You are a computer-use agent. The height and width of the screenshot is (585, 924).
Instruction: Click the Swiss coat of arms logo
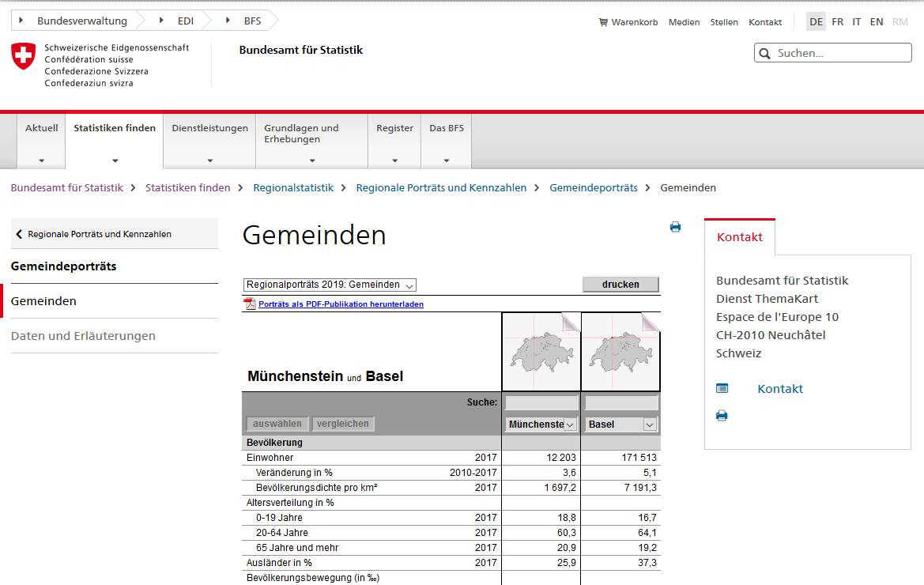[x=24, y=56]
